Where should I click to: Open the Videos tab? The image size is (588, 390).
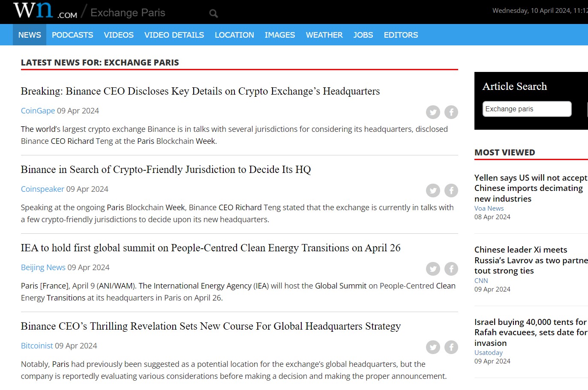click(119, 35)
